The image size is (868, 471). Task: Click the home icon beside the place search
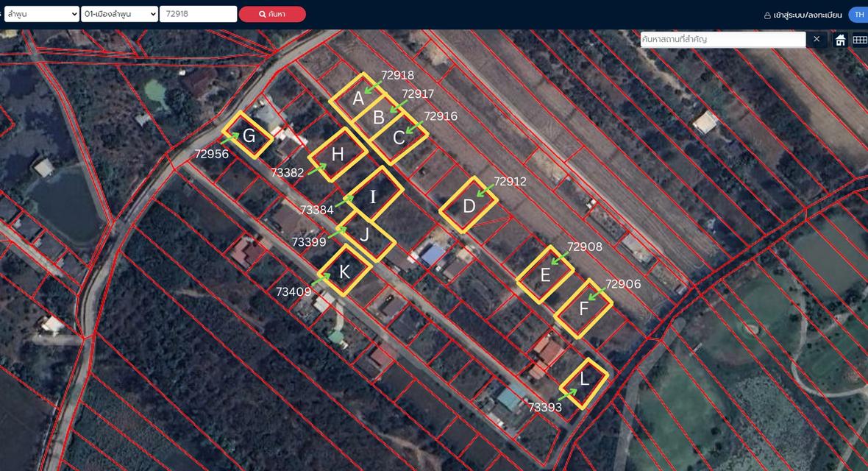[x=840, y=40]
